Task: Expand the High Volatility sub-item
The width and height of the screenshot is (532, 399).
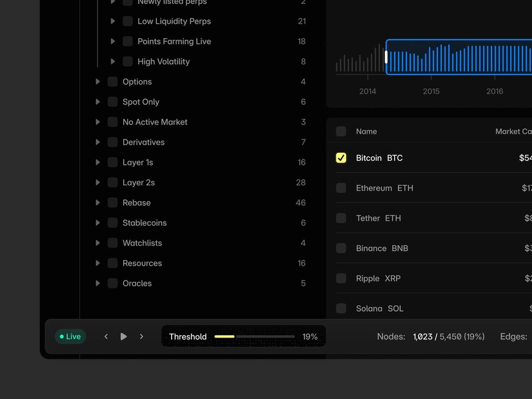Action: coord(112,62)
